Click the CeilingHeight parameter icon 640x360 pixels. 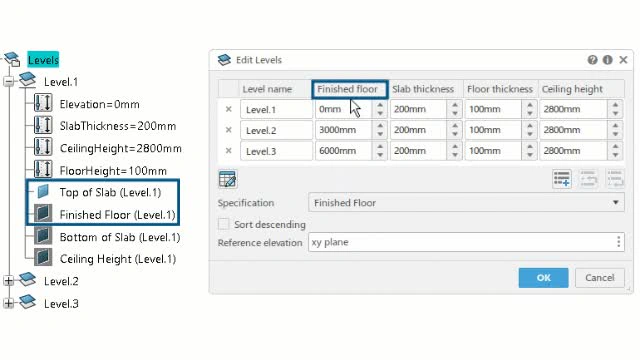pyautogui.click(x=43, y=147)
